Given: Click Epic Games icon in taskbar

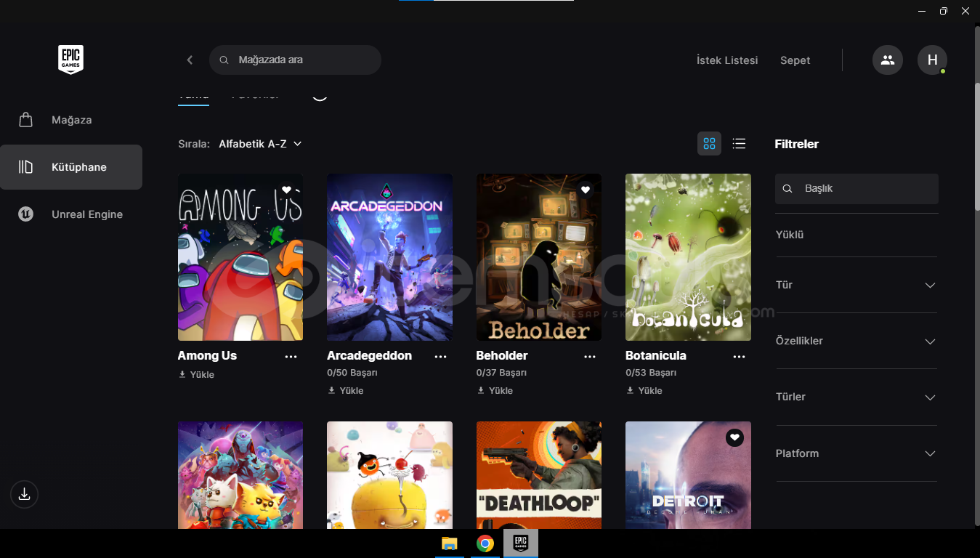Looking at the screenshot, I should click(521, 543).
